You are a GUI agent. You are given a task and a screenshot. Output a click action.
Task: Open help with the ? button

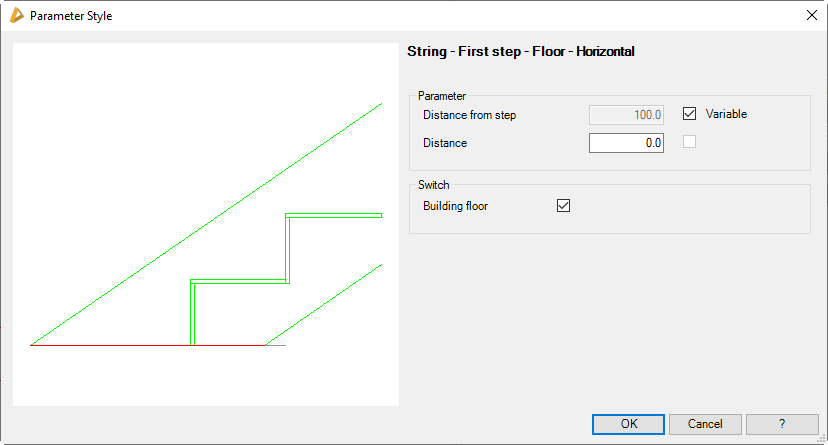782,424
